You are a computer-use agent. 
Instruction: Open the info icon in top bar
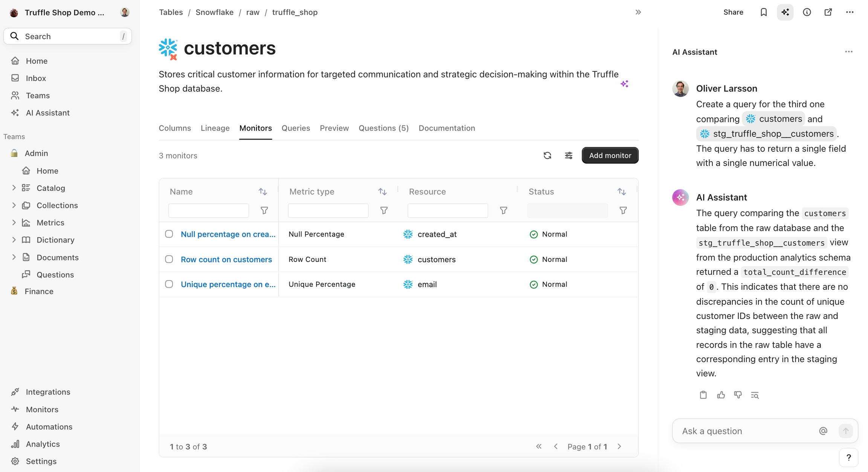[807, 12]
